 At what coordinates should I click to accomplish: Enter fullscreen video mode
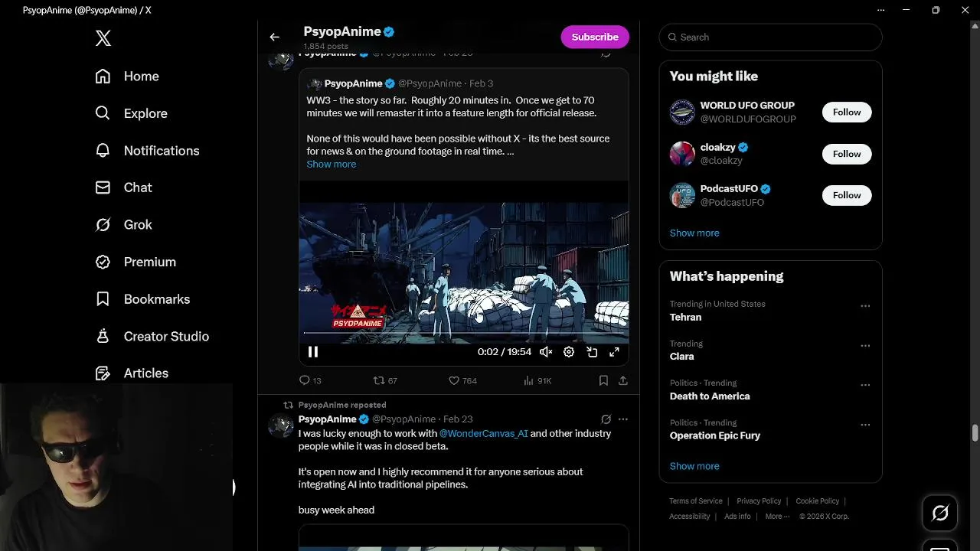click(614, 352)
